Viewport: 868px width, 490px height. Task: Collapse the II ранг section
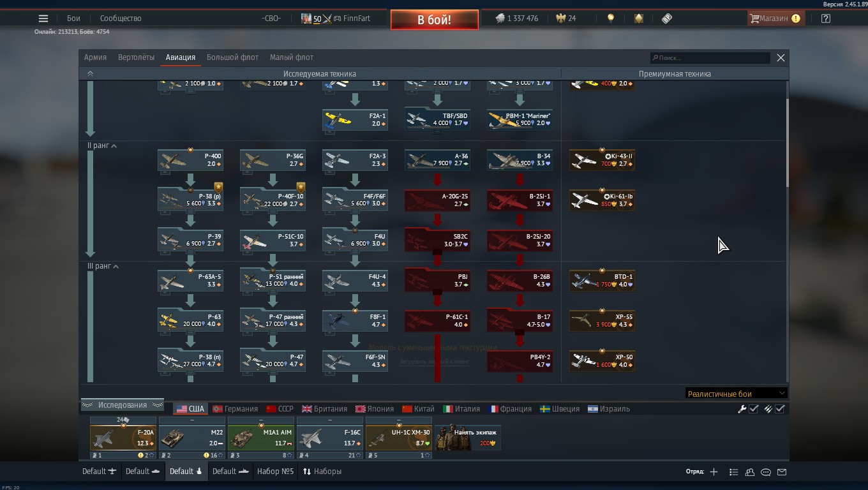click(x=114, y=146)
